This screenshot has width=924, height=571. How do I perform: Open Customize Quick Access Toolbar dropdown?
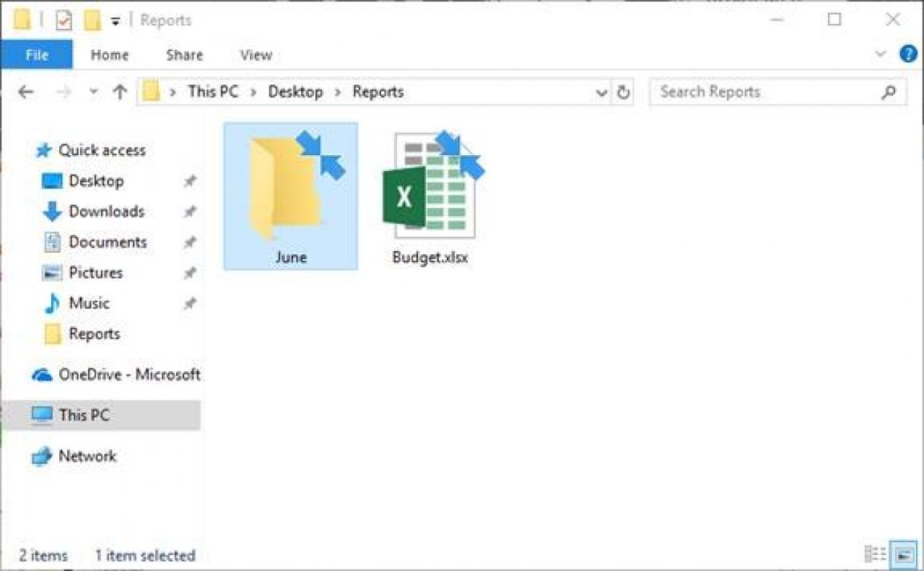(115, 21)
